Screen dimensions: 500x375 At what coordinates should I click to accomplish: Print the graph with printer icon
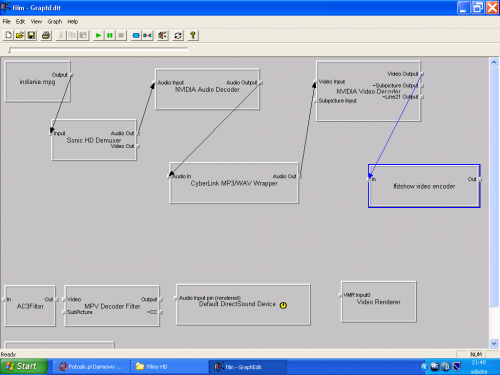tap(46, 35)
